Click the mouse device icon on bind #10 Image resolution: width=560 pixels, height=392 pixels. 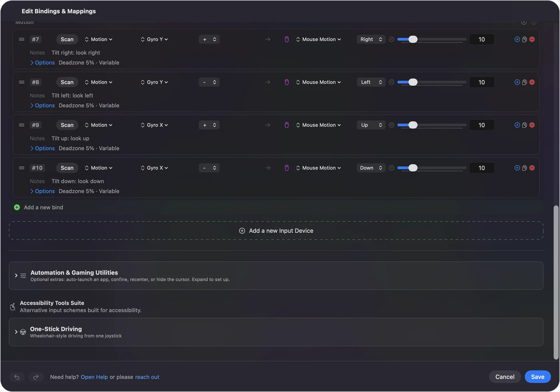click(x=286, y=168)
